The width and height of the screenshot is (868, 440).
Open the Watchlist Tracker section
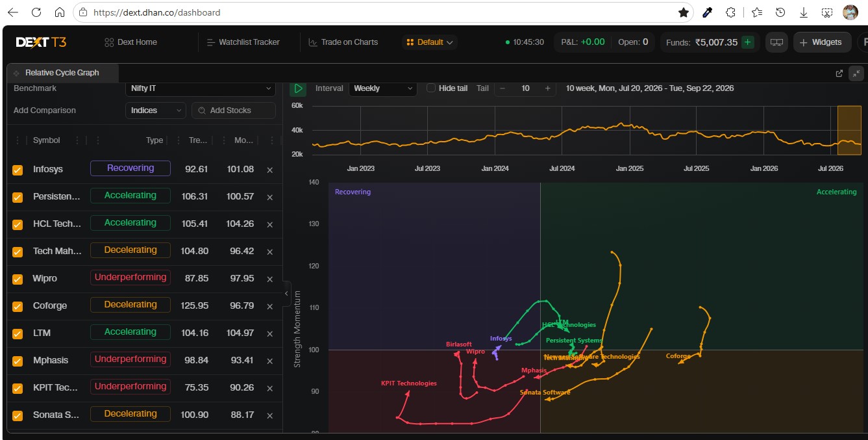click(x=243, y=42)
